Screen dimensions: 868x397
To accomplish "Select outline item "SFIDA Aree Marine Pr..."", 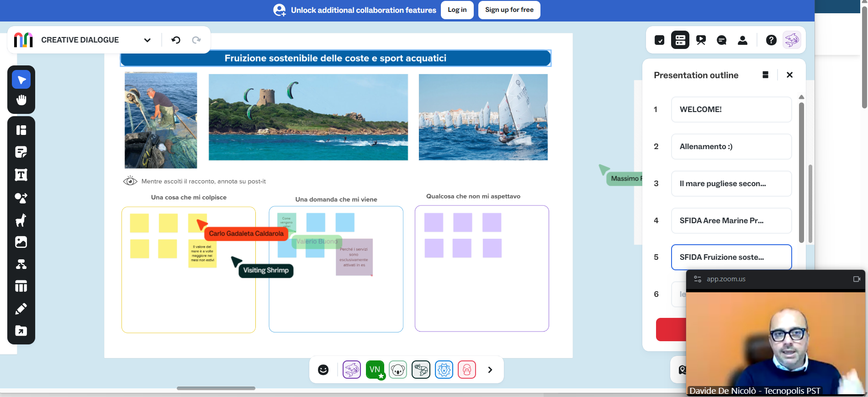I will [731, 220].
